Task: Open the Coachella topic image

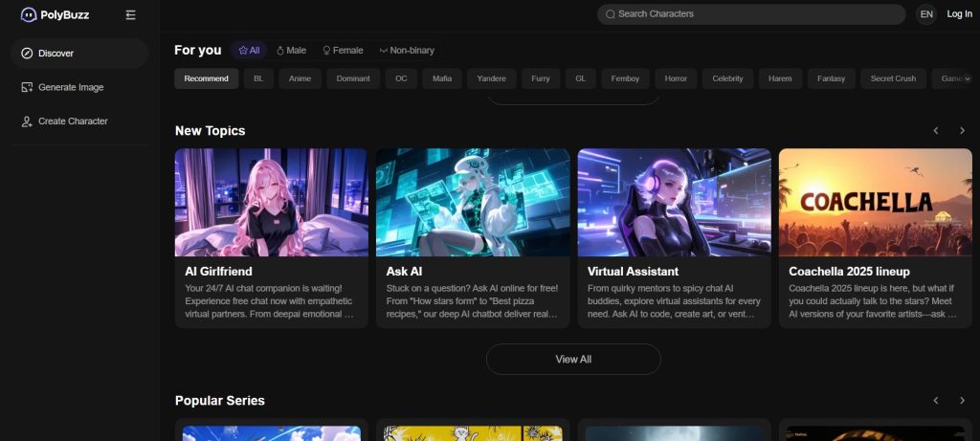Action: pyautogui.click(x=875, y=203)
